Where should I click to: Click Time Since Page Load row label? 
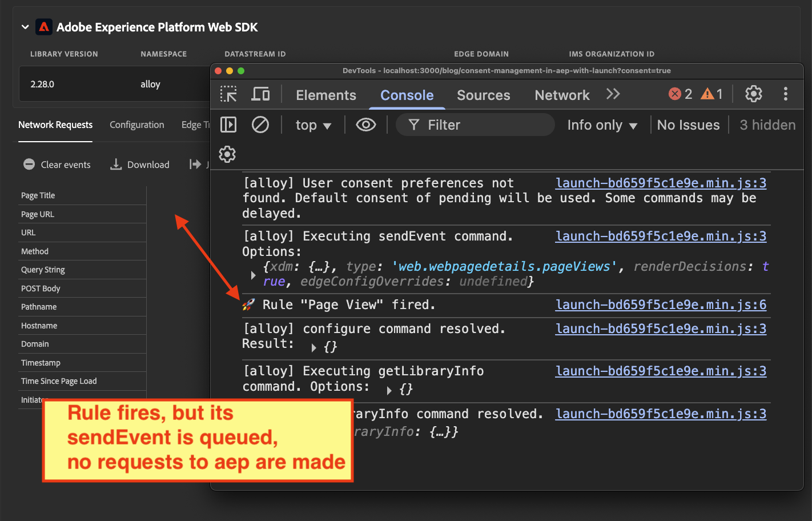click(x=59, y=381)
